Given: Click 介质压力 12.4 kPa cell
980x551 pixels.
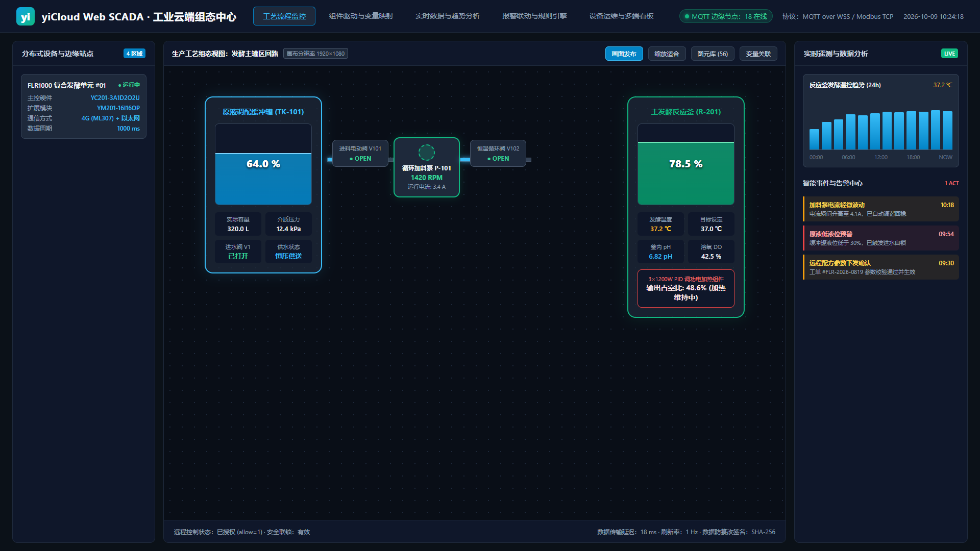Looking at the screenshot, I should pyautogui.click(x=288, y=224).
